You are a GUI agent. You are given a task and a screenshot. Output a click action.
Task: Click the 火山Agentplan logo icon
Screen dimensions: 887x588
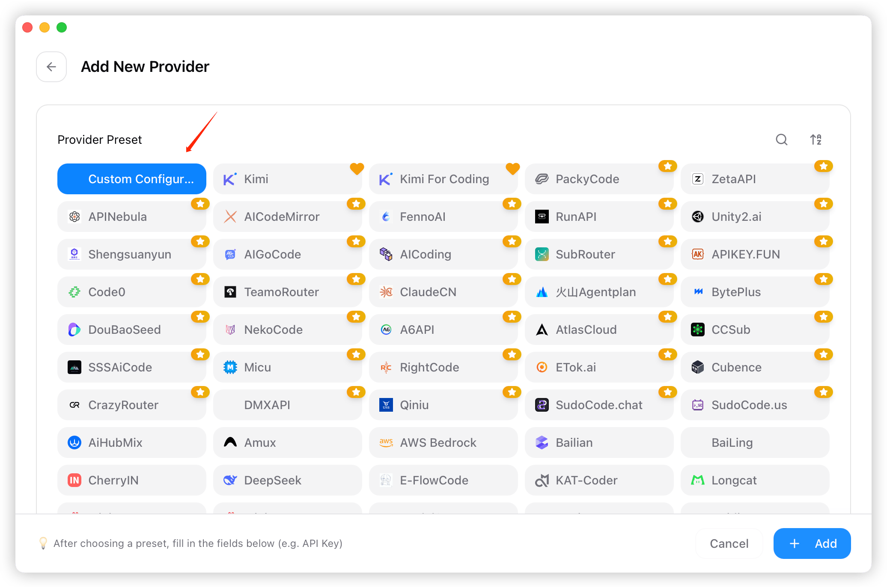coord(542,292)
